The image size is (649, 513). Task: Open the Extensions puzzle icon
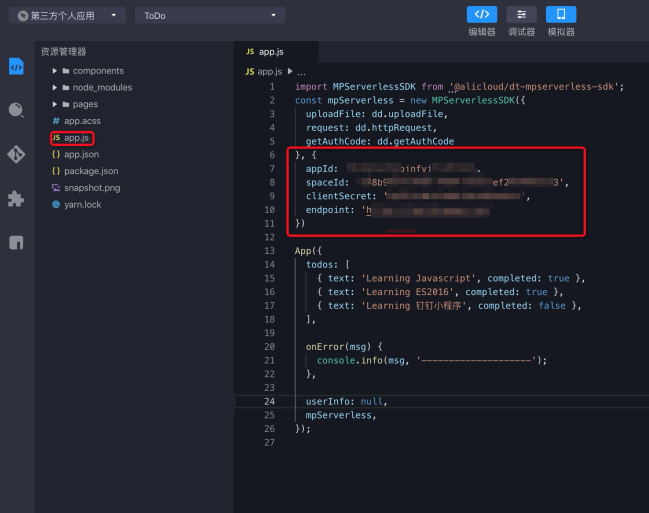coord(16,199)
